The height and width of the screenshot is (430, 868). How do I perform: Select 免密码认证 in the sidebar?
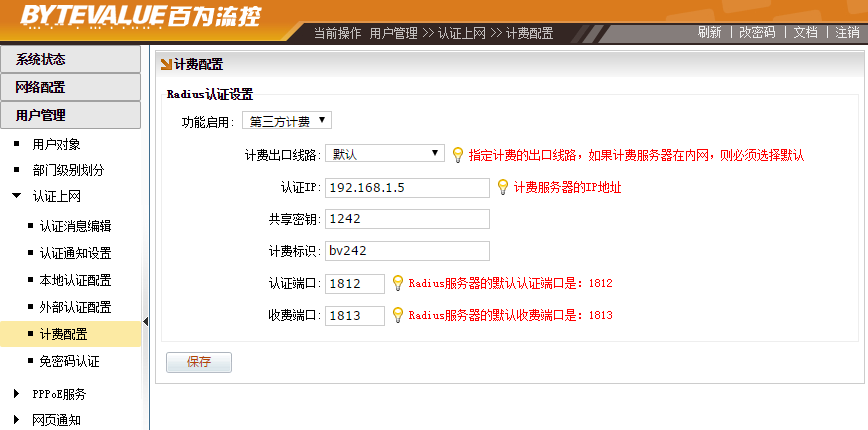tap(69, 361)
